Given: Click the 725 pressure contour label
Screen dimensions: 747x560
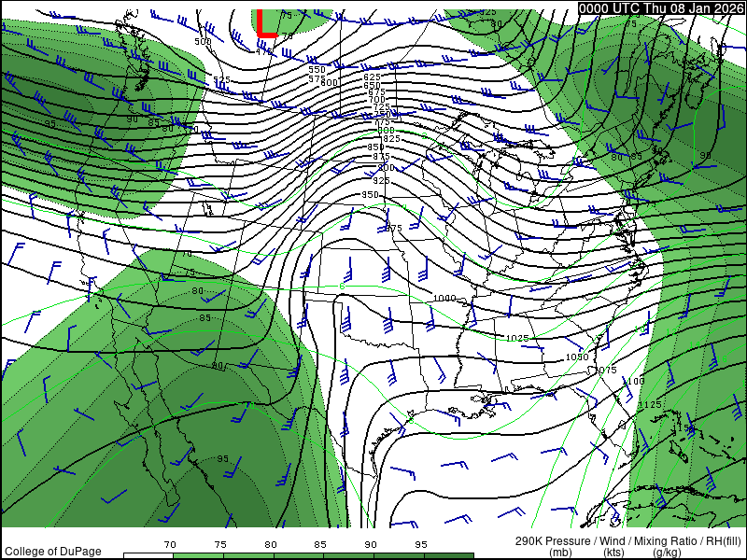Looking at the screenshot, I should [381, 107].
